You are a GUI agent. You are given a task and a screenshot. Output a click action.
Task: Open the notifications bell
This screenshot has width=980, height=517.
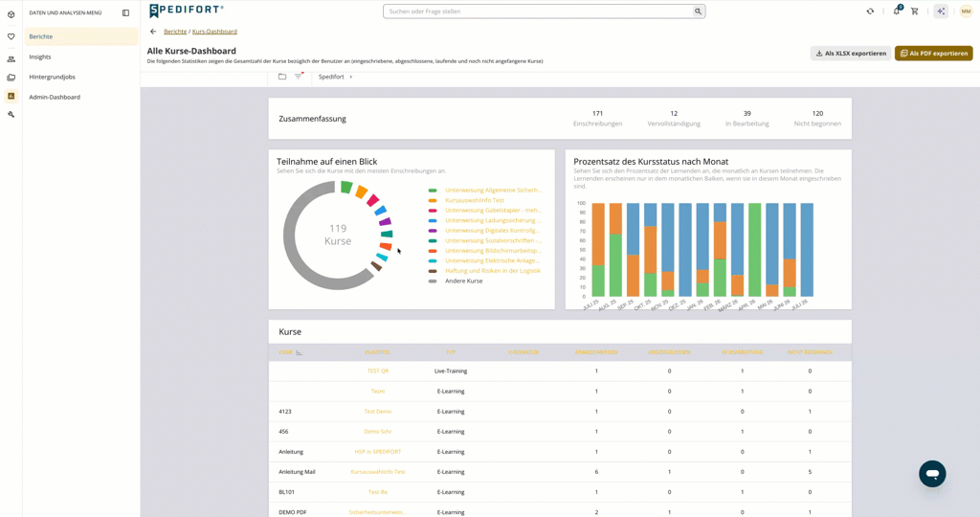point(897,11)
